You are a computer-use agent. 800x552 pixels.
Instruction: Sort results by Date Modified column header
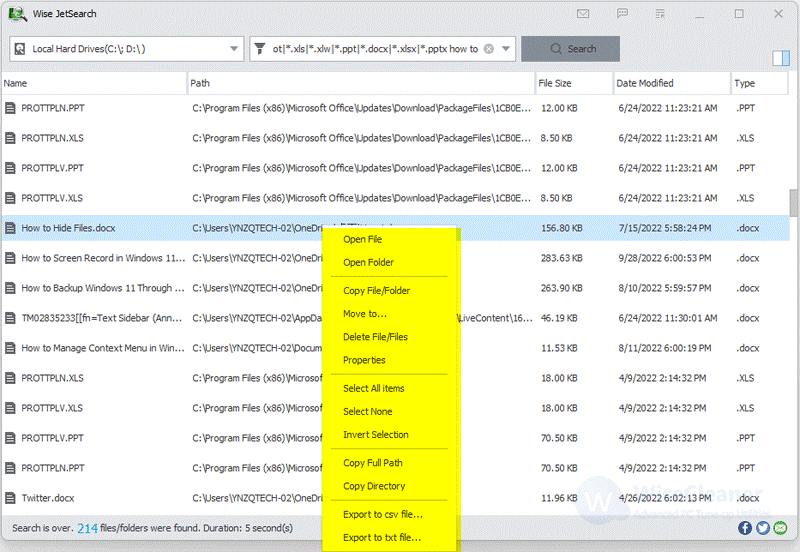coord(671,83)
